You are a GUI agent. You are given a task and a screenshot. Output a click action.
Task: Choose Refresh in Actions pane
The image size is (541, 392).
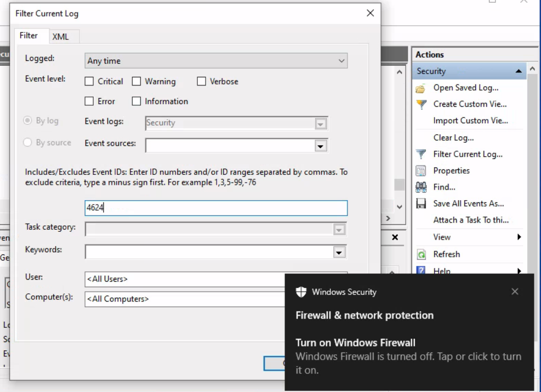447,254
